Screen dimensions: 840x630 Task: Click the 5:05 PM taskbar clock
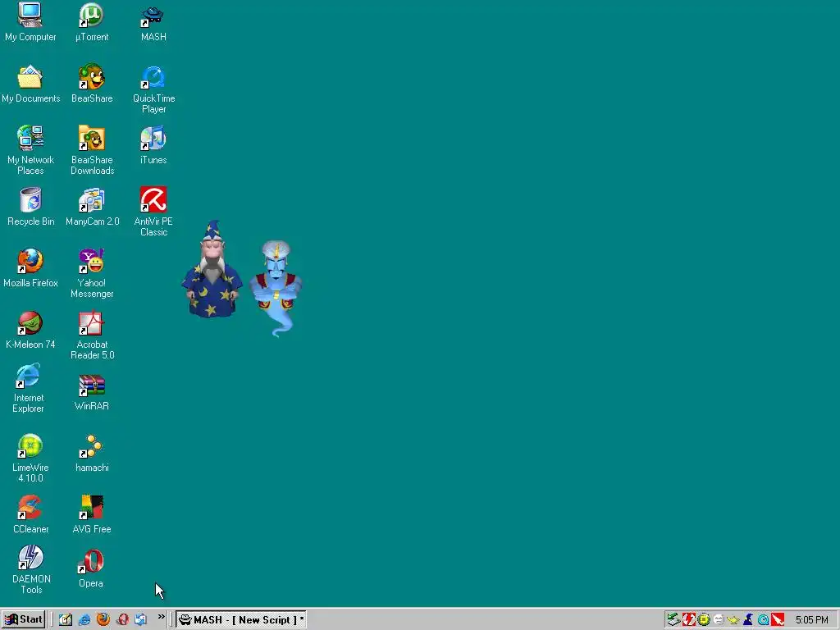point(811,620)
